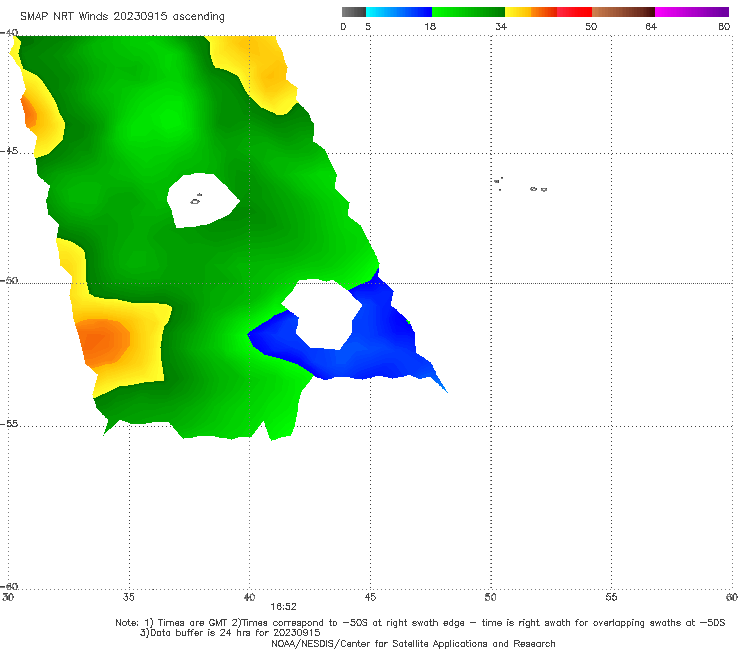Select the brown 50–64 color bar segment

pyautogui.click(x=623, y=12)
